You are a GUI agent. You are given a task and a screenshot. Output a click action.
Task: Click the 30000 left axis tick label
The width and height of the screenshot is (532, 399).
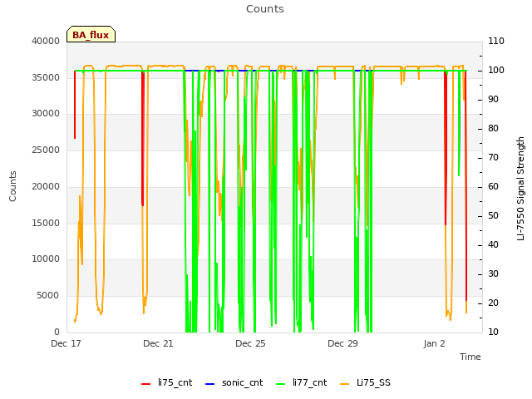click(x=46, y=114)
